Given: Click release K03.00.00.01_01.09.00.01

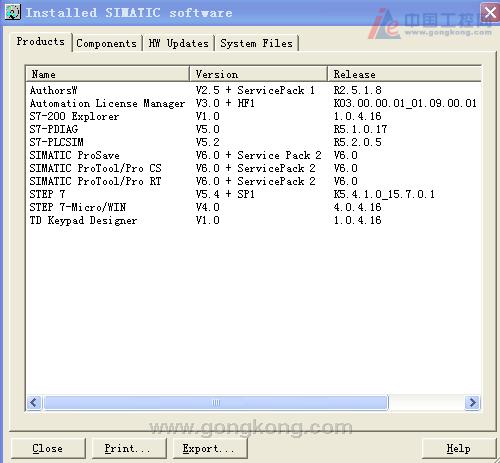Looking at the screenshot, I should (x=405, y=103).
